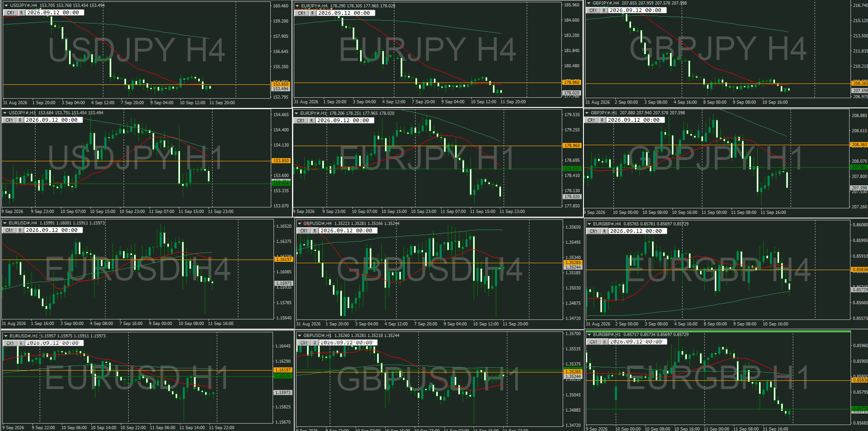Toggle the R button on EURUSD H4 chart
This screenshot has width=868, height=431.
point(20,230)
